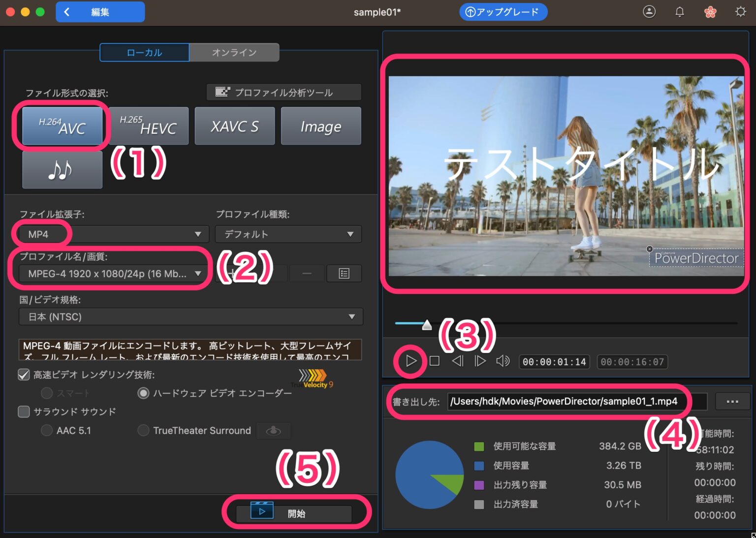Select the H.265 HEVC format
This screenshot has width=756, height=538.
pos(149,126)
